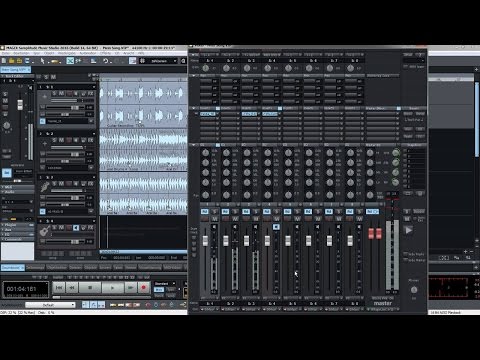This screenshot has width=480, height=360.
Task: Click the tree-shaped icon at the right end of the bottom toolbar
Action: tap(183, 305)
